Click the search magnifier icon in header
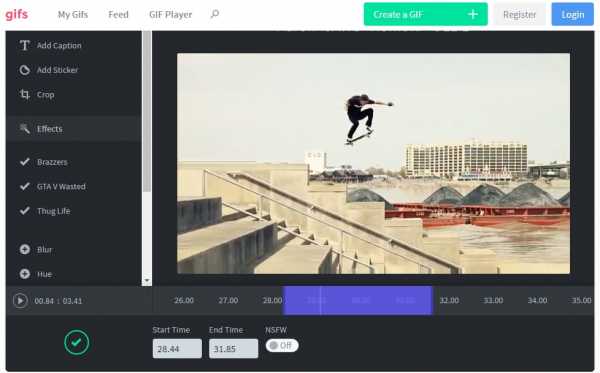 (x=215, y=14)
